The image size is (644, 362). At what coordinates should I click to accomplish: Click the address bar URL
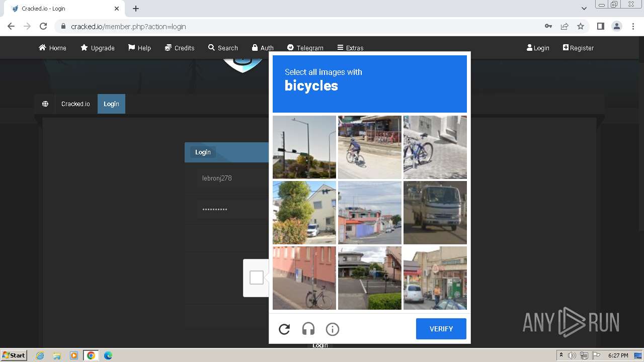coord(128,27)
